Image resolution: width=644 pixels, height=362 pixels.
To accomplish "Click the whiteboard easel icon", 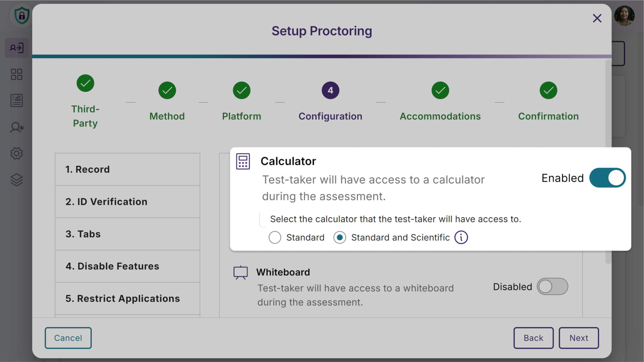I will coord(240,272).
